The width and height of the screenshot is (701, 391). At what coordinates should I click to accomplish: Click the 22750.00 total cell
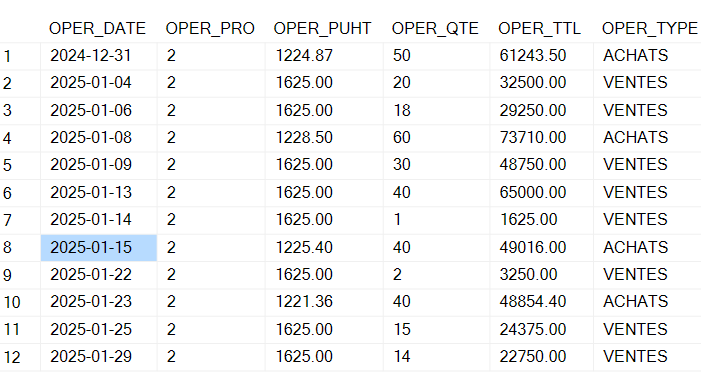point(541,357)
